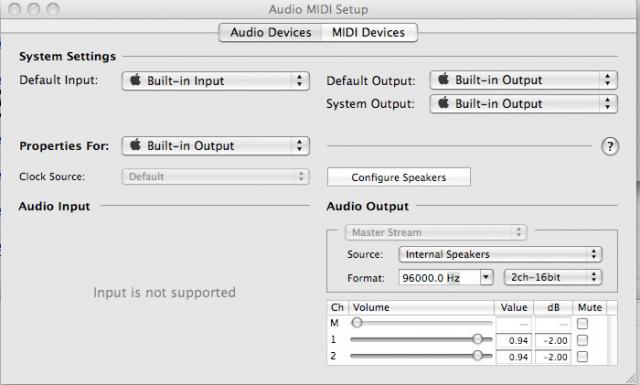
Task: Open the Properties For Built-in Output dropdown
Action: pos(216,146)
